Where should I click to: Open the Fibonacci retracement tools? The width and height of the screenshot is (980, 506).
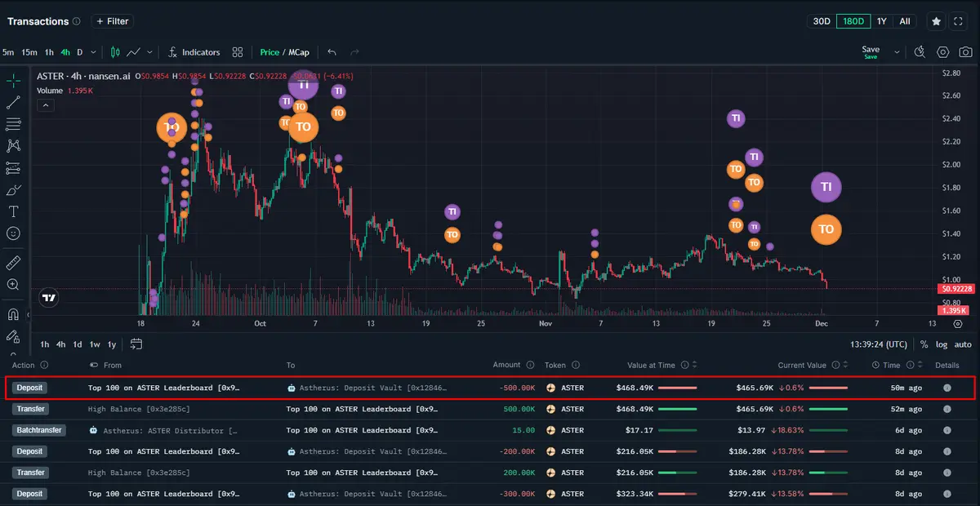13,124
